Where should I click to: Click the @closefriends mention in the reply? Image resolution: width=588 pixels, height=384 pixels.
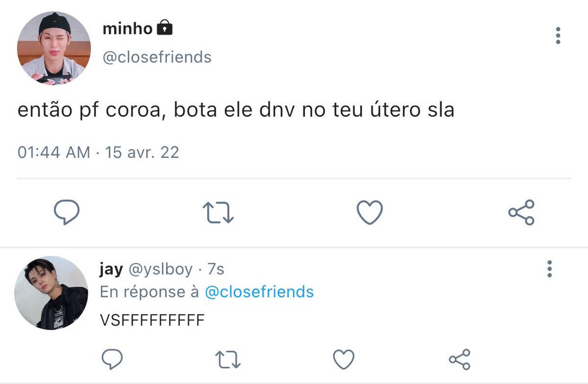coord(259,292)
